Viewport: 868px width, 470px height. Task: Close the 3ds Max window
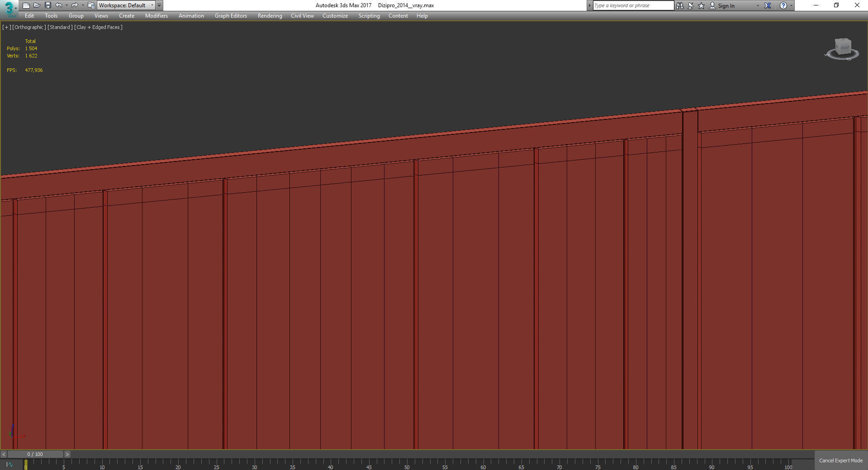[x=857, y=5]
